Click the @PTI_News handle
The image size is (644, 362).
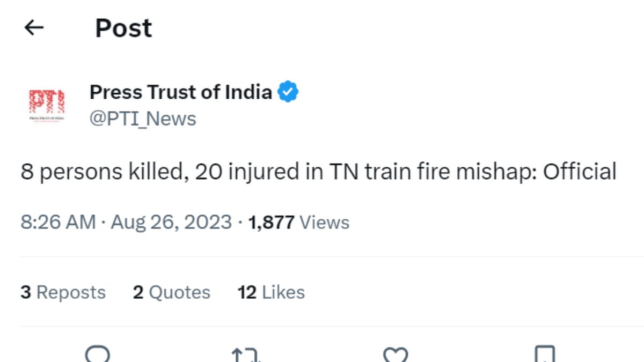[x=143, y=119]
